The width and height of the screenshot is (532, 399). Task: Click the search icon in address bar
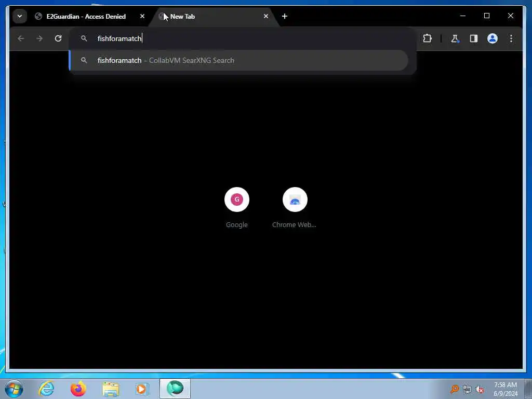pyautogui.click(x=84, y=38)
